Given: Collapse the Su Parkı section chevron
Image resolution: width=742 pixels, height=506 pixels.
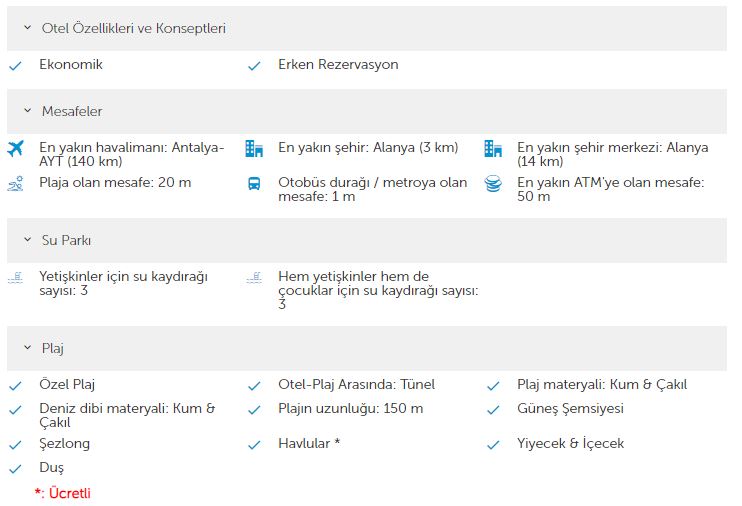Looking at the screenshot, I should [x=27, y=240].
